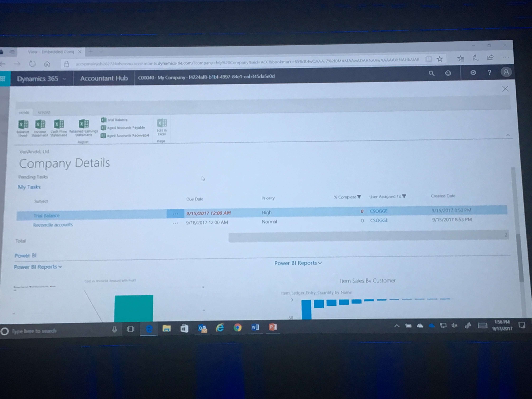Open the Dynamics 365 app launcher grid
Viewport: 532px width, 399px height.
(3, 79)
